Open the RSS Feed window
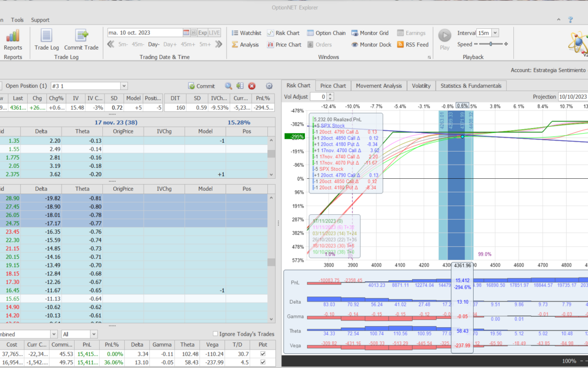Screen dimensions: 588x368 413,45
